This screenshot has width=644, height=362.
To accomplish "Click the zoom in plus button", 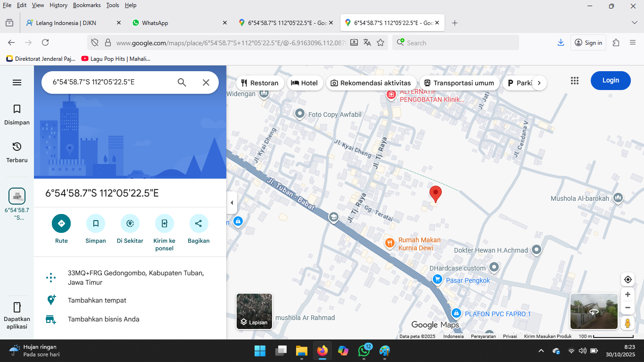I will (x=627, y=295).
